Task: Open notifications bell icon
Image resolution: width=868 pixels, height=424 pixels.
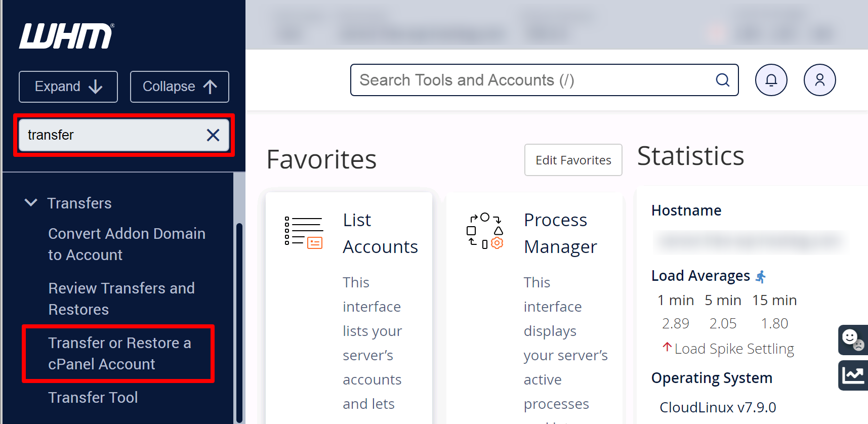Action: [x=771, y=80]
